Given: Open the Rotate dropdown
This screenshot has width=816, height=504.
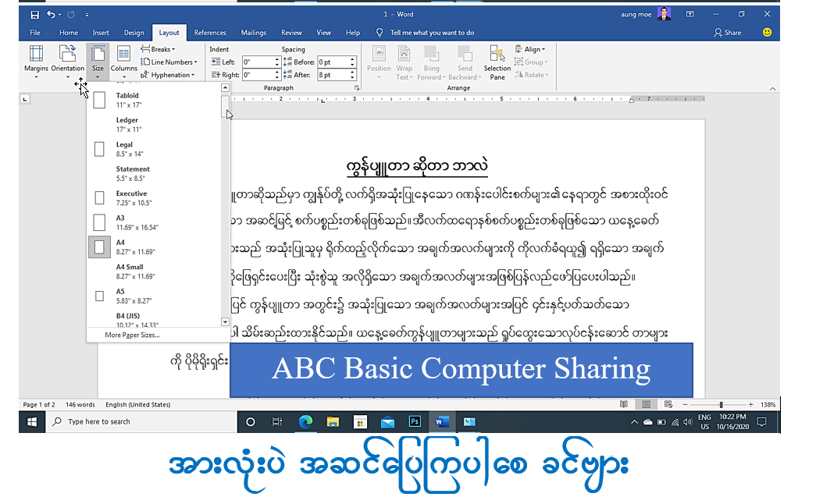Looking at the screenshot, I should (531, 75).
